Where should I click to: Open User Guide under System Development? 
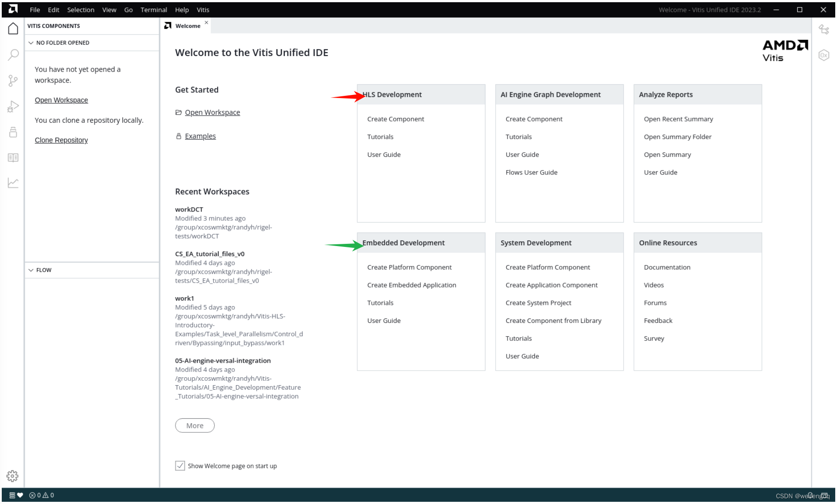(x=522, y=356)
